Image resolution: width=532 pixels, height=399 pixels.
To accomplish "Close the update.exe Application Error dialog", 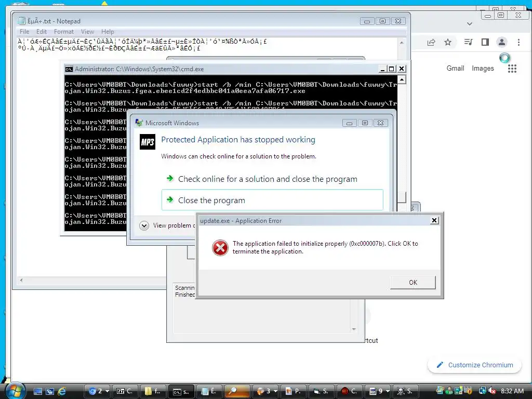I will pos(434,220).
